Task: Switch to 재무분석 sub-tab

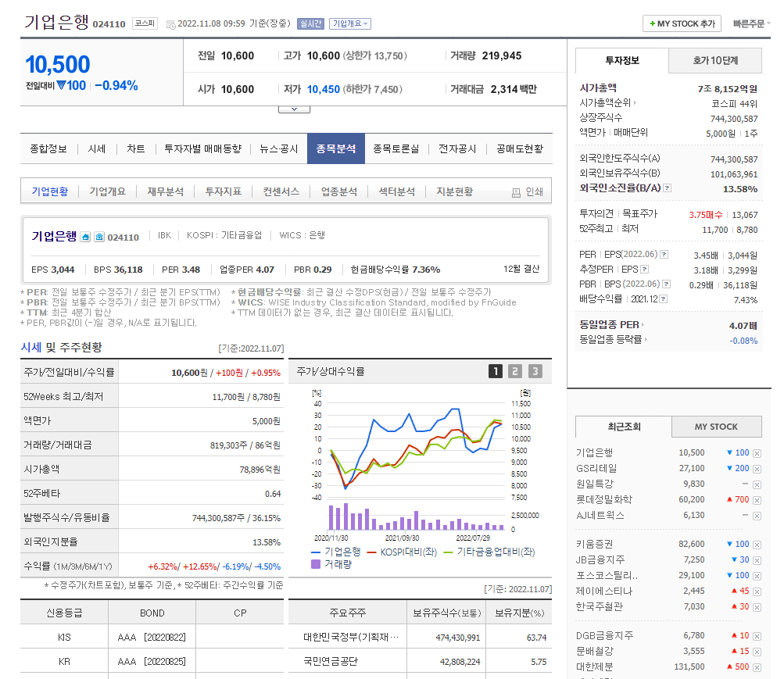Action: (x=166, y=192)
